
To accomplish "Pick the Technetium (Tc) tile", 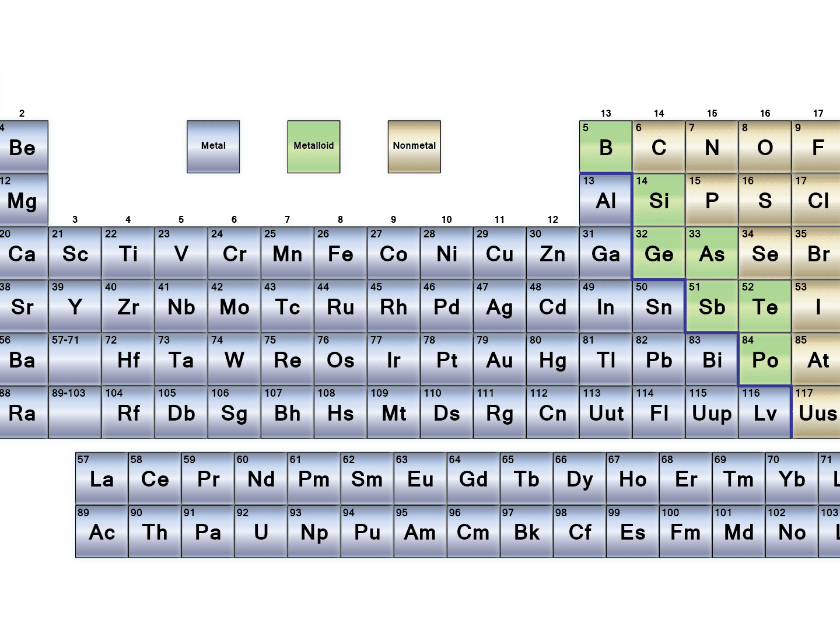I will 287,306.
